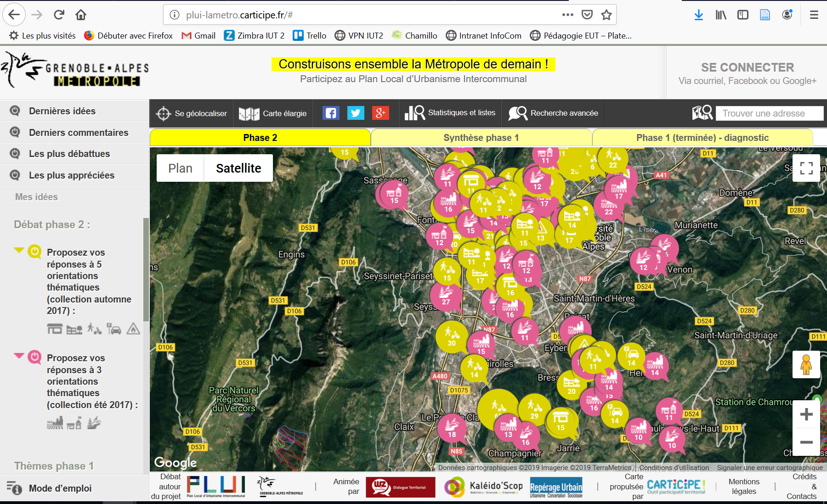Filter by town hall building theme icon
This screenshot has width=827, height=504.
tap(74, 423)
